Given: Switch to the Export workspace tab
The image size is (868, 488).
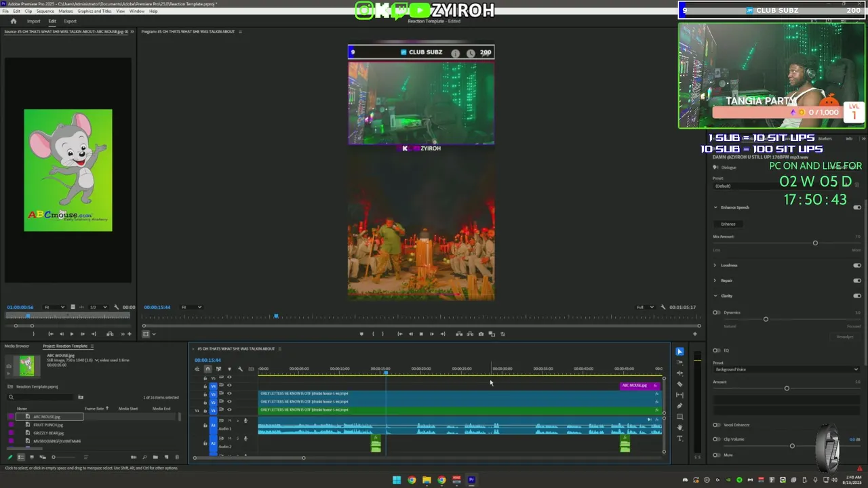Looking at the screenshot, I should [x=71, y=21].
